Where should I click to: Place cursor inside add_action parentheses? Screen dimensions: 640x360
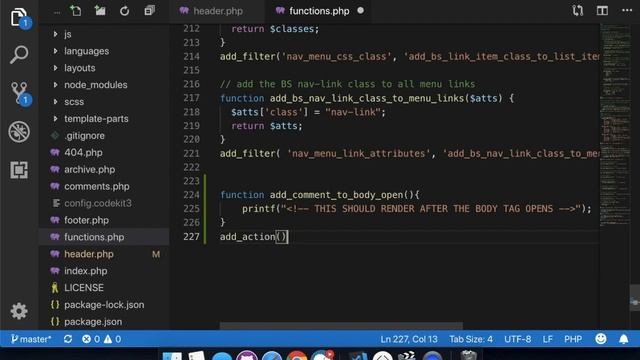point(281,237)
